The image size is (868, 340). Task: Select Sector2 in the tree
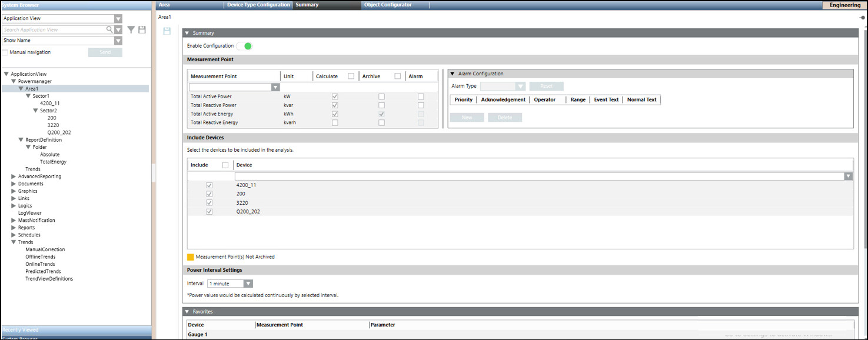click(x=48, y=111)
